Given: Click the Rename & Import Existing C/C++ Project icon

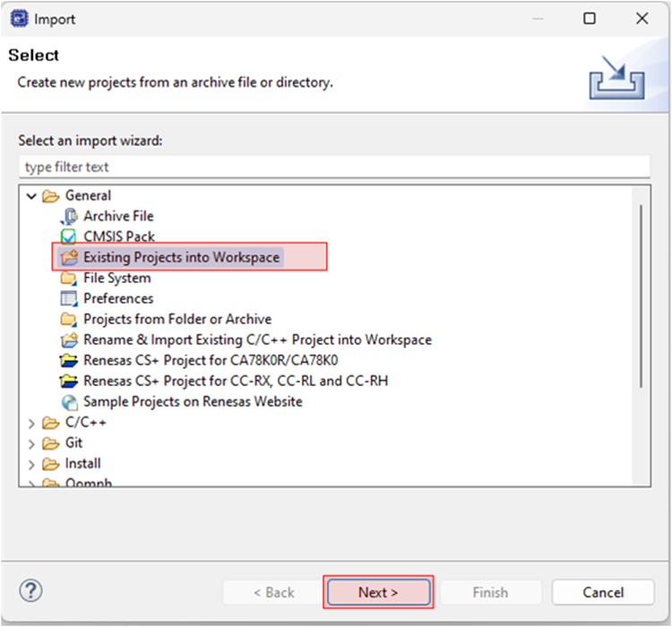Looking at the screenshot, I should (x=69, y=339).
